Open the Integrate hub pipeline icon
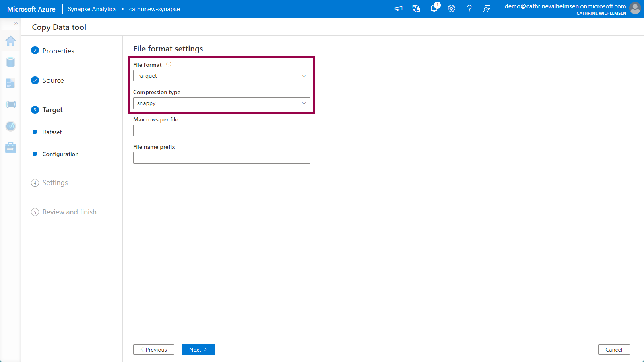This screenshot has width=644, height=362. (x=11, y=105)
